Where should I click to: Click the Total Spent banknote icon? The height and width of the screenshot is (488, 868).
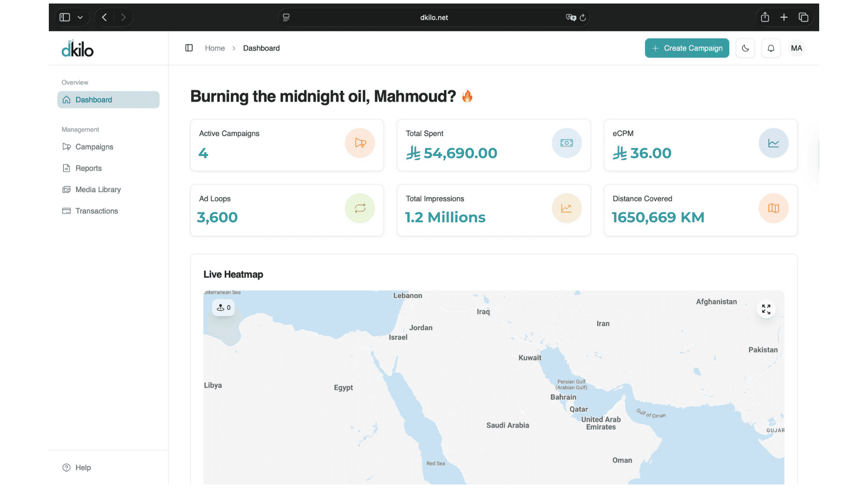(566, 143)
